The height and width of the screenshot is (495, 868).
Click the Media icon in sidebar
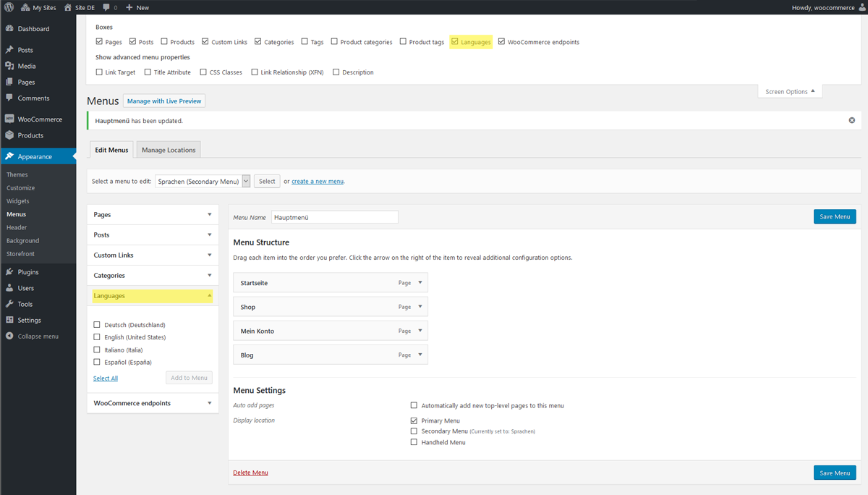9,66
